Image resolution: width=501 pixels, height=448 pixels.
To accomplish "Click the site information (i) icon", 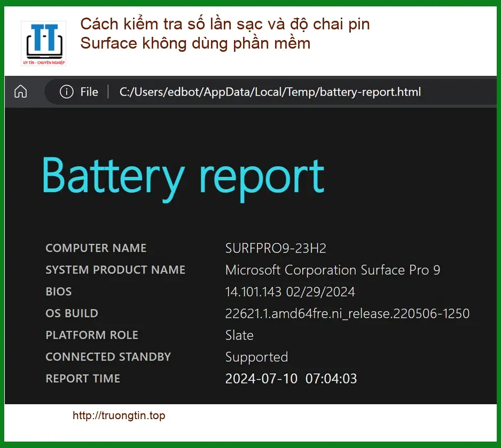I will [66, 92].
